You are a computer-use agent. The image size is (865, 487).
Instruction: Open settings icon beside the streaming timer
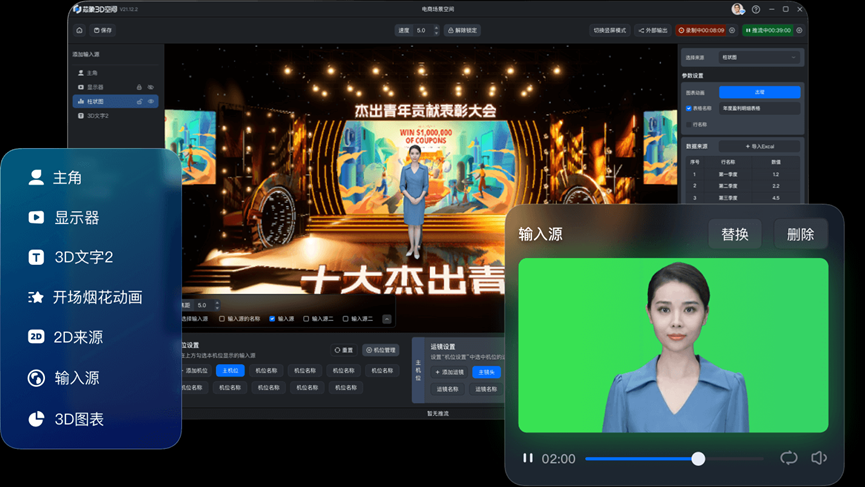click(799, 30)
